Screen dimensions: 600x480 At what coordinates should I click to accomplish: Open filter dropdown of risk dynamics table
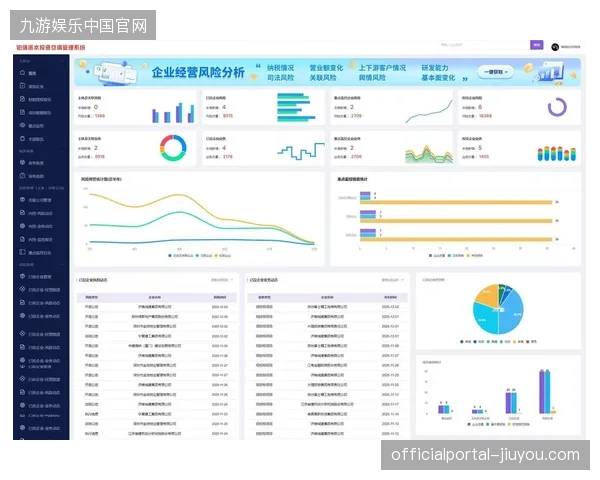pos(222,280)
